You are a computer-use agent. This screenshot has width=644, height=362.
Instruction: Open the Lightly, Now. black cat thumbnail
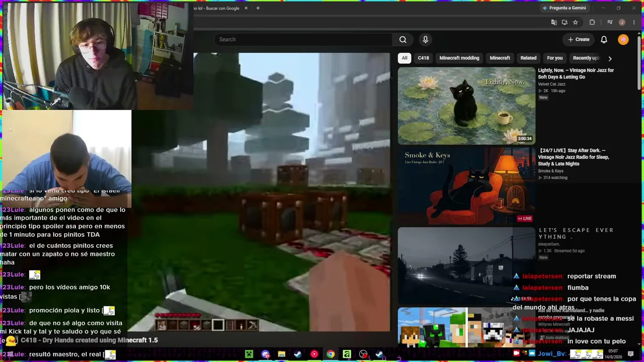466,106
